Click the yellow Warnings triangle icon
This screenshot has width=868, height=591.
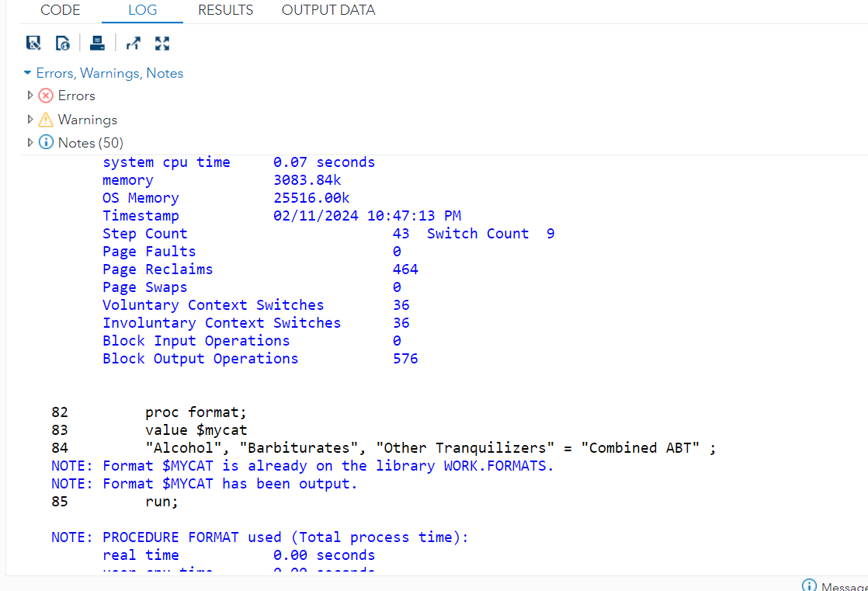pyautogui.click(x=46, y=120)
